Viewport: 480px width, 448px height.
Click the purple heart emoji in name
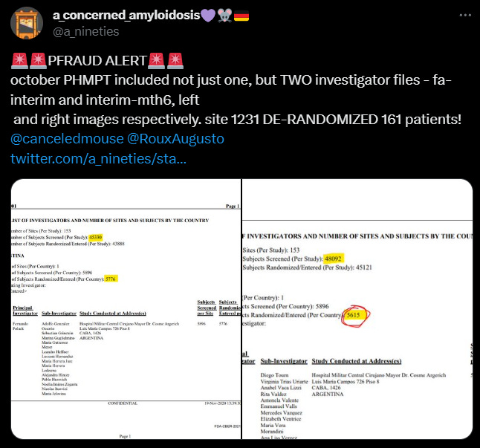(x=208, y=16)
